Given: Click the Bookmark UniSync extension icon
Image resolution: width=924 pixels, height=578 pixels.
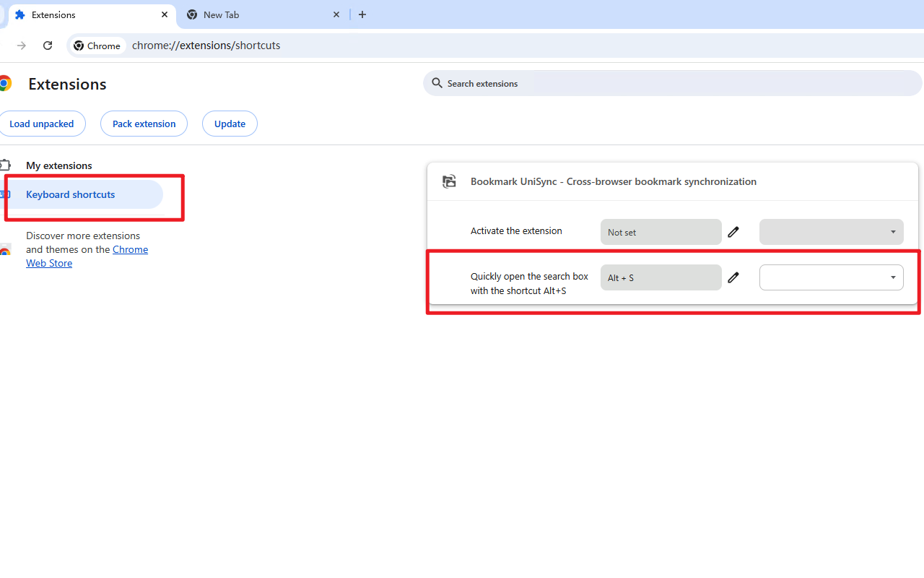Looking at the screenshot, I should coord(449,181).
